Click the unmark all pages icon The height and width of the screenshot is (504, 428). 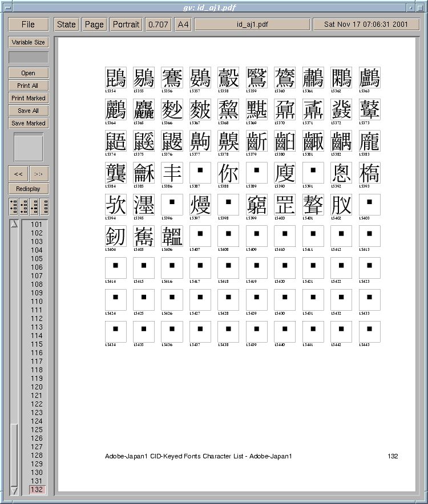[x=44, y=206]
